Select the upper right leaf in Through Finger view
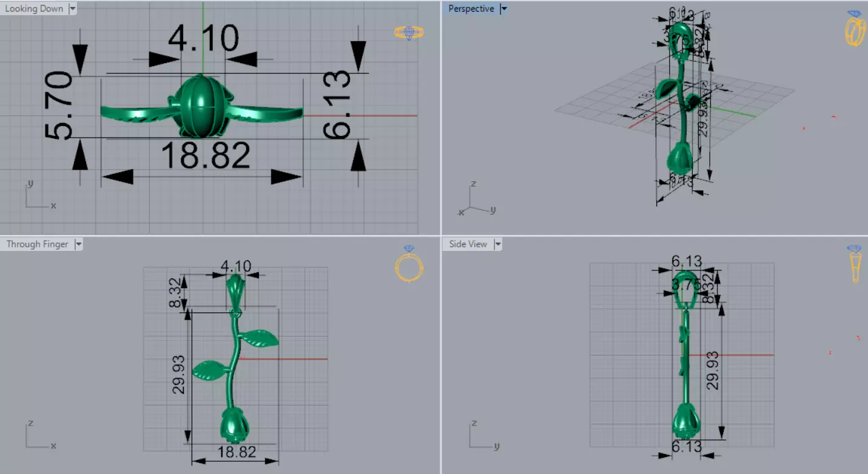 coord(260,338)
